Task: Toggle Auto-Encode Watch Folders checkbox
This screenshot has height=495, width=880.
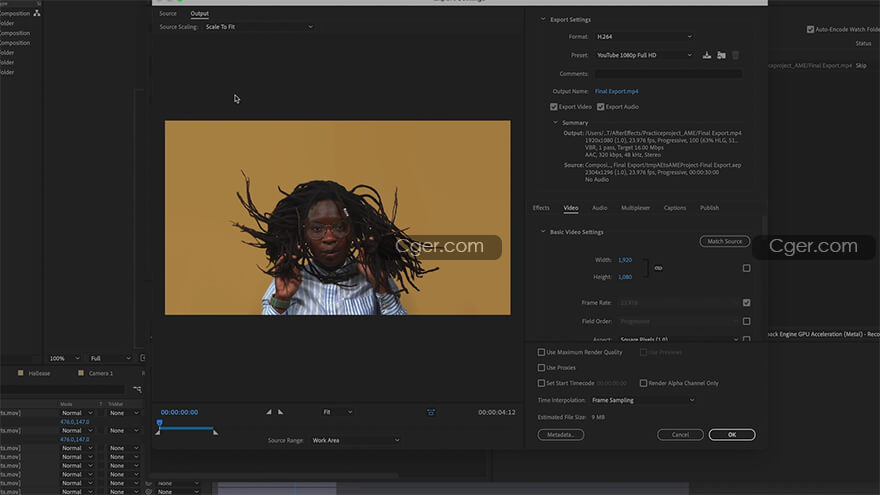Action: 810,29
